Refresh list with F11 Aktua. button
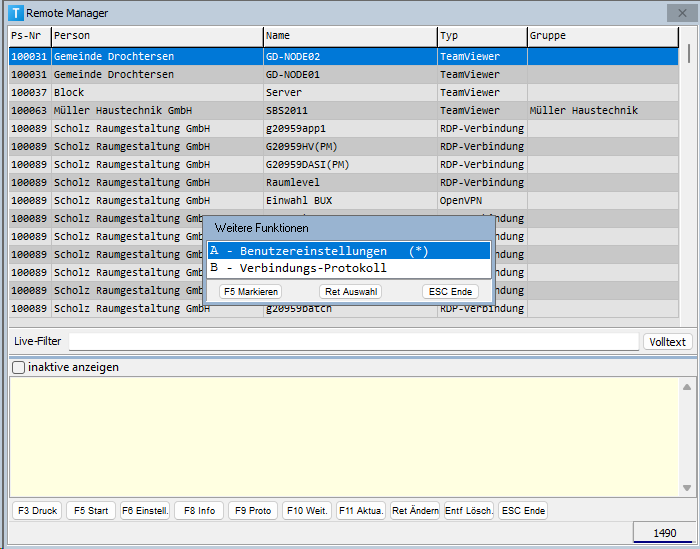Screen dimensions: 700x549 coord(361,511)
